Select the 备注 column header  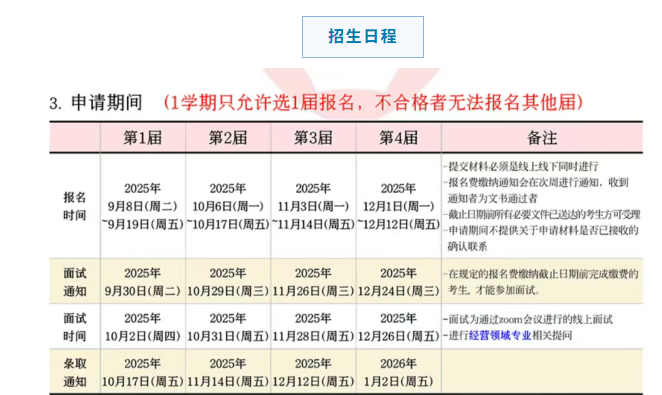542,138
